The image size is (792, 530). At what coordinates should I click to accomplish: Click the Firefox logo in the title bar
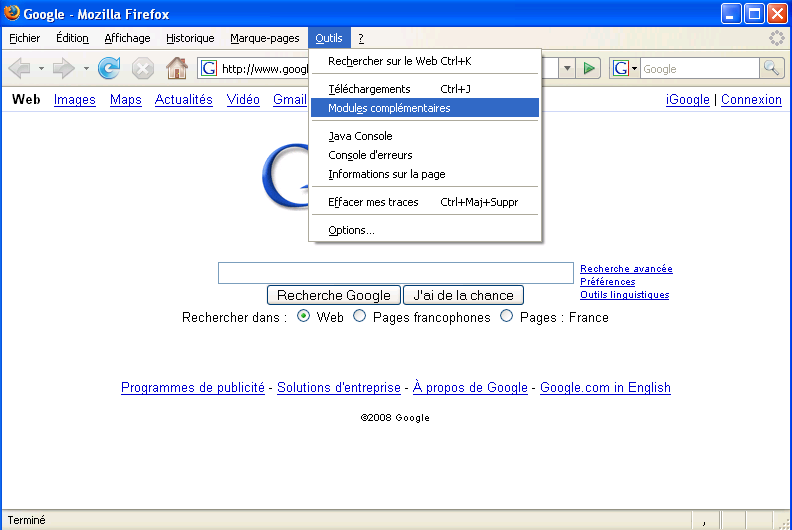click(x=12, y=13)
